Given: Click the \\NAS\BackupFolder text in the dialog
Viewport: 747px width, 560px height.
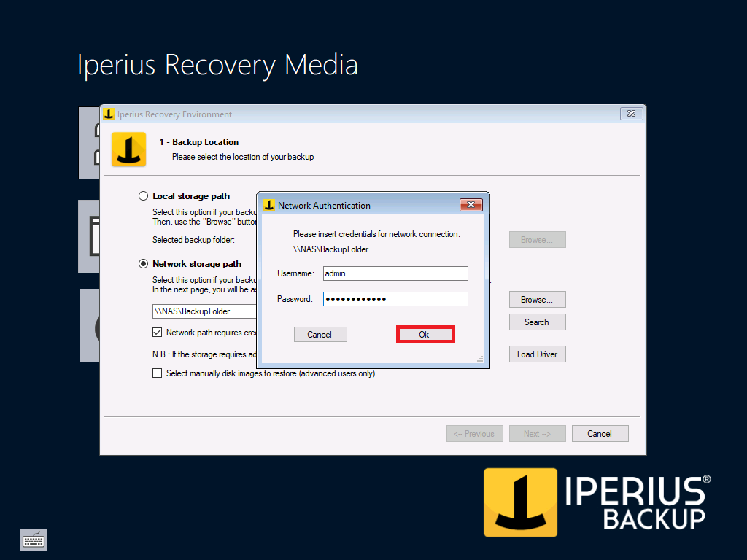Looking at the screenshot, I should [x=330, y=249].
